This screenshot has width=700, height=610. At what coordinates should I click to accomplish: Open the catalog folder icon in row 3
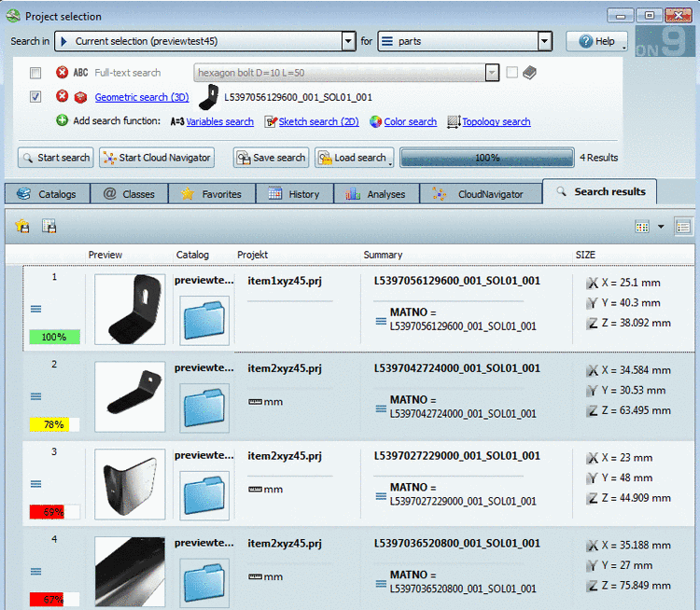[204, 495]
